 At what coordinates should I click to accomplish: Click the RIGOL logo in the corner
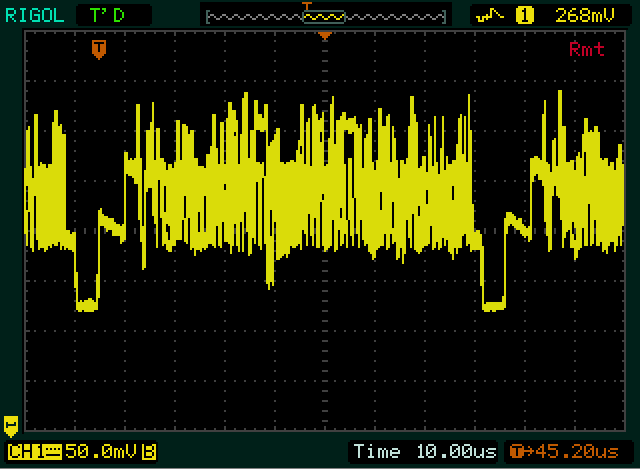[34, 15]
